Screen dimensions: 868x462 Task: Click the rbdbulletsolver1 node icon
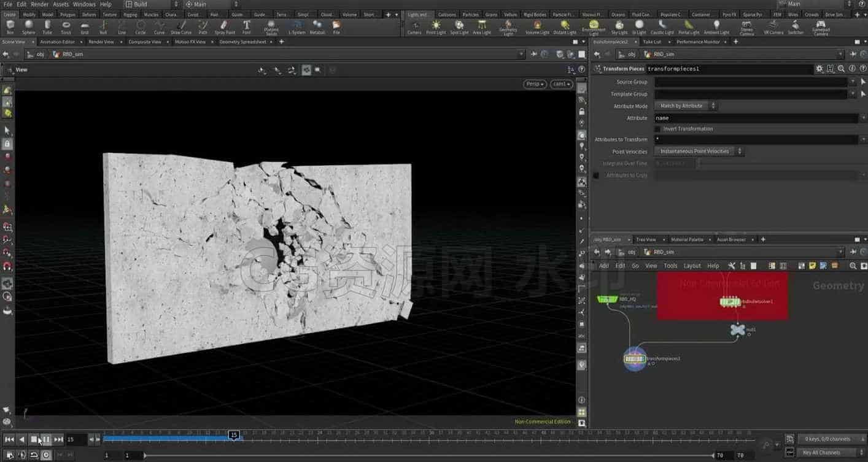(729, 301)
